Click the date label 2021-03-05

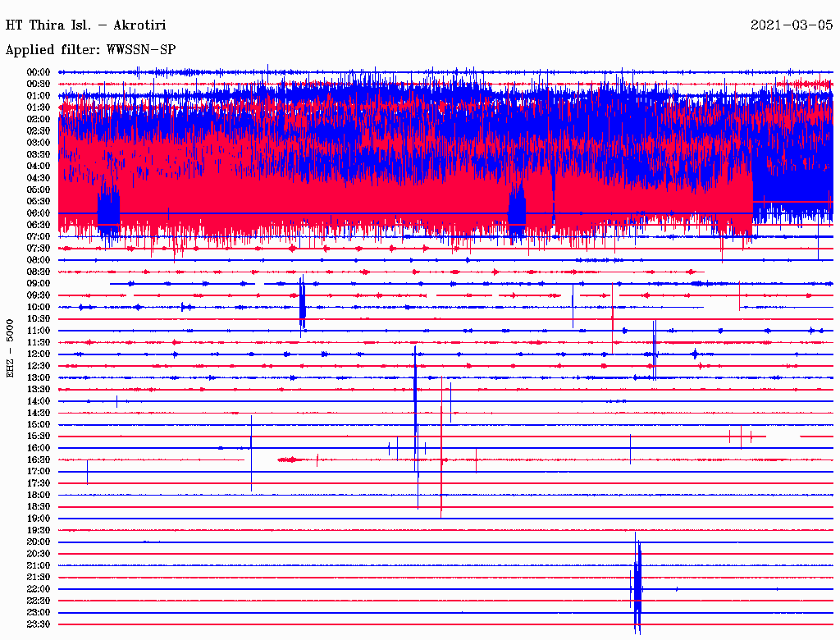tap(792, 25)
